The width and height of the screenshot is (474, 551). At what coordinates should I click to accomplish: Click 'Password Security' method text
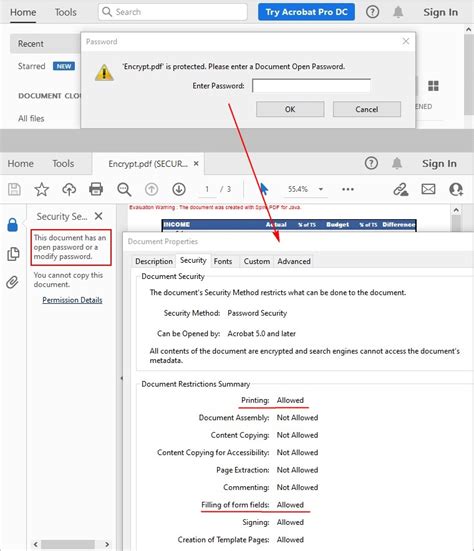[x=257, y=313]
